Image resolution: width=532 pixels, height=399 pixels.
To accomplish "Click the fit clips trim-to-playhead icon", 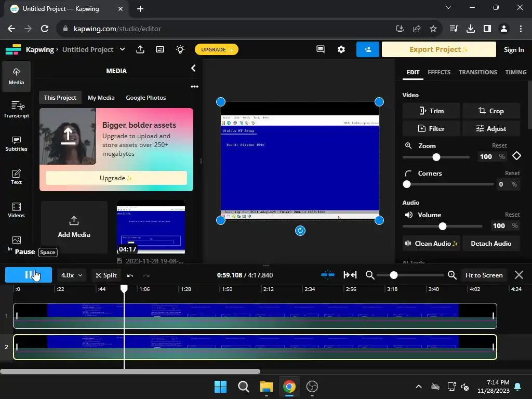I will 350,275.
